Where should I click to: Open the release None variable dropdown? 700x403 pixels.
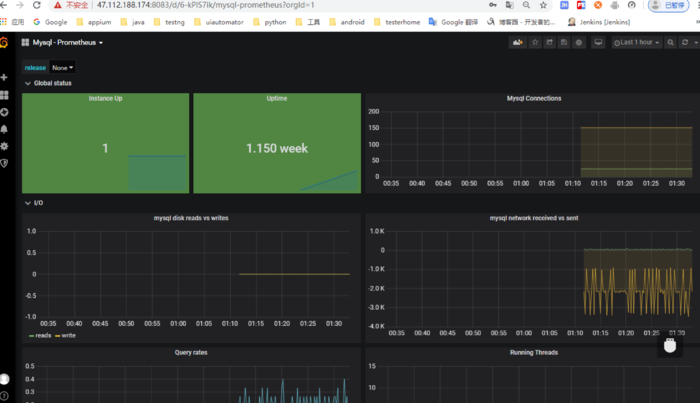point(62,68)
